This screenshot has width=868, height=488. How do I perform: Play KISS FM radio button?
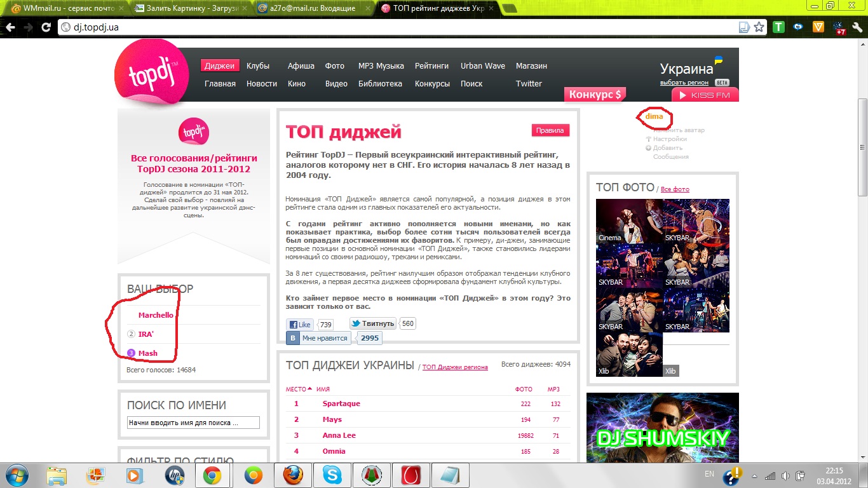tap(705, 95)
